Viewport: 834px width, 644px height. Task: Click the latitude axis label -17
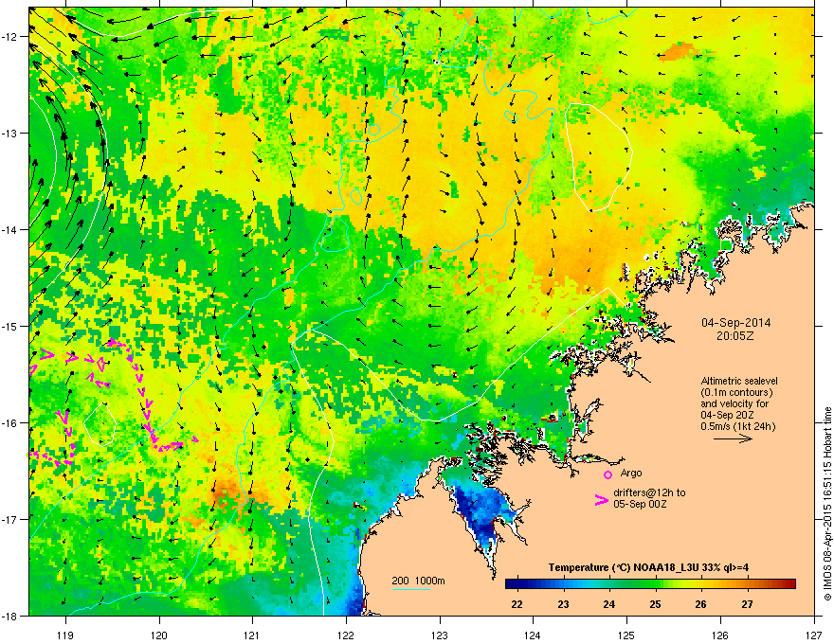tap(10, 519)
